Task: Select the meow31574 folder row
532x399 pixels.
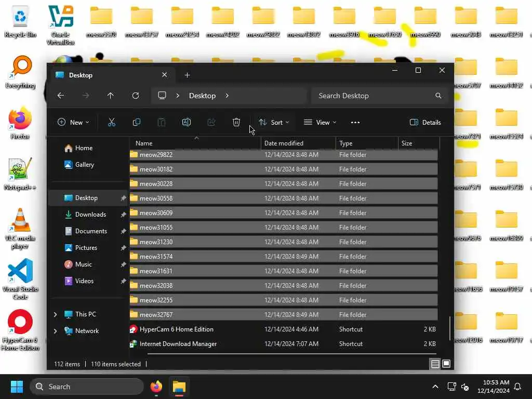Action: tap(284, 257)
